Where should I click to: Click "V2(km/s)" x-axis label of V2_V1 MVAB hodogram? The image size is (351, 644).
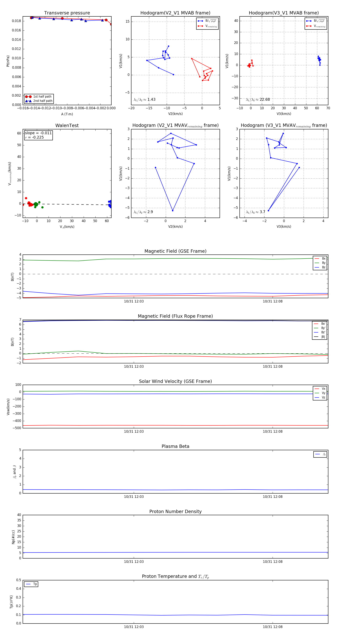click(175, 114)
